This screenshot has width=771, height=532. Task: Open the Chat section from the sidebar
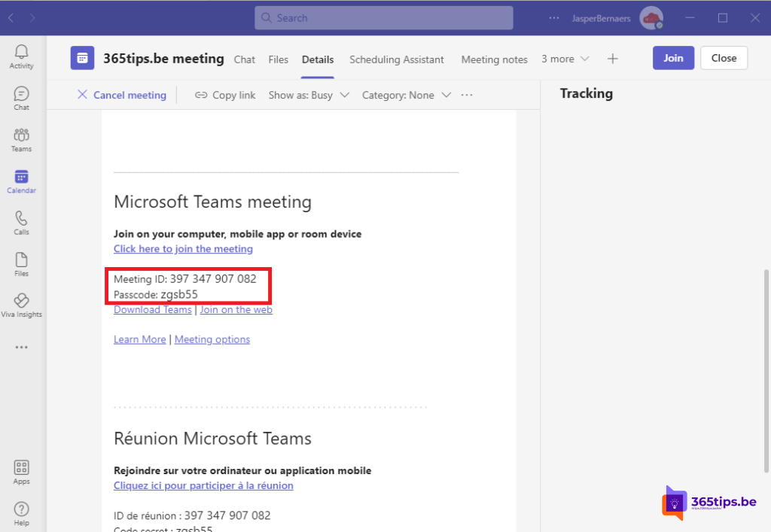(x=21, y=97)
